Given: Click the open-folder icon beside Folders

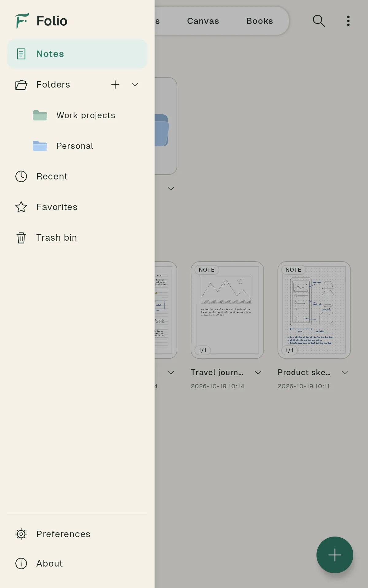Looking at the screenshot, I should pos(21,85).
